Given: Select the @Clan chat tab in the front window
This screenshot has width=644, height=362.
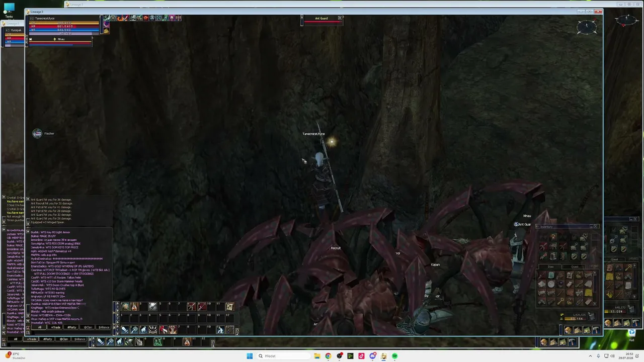Looking at the screenshot, I should [88, 327].
